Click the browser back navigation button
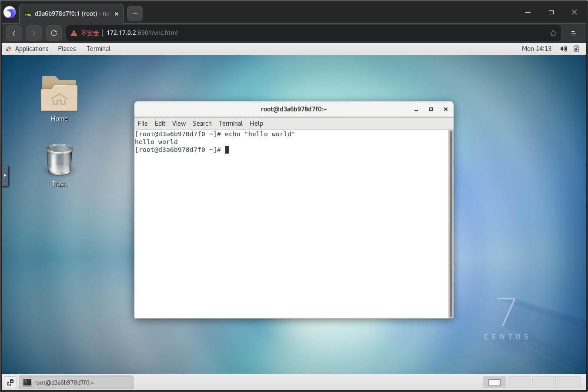The height and width of the screenshot is (392, 588). (14, 33)
